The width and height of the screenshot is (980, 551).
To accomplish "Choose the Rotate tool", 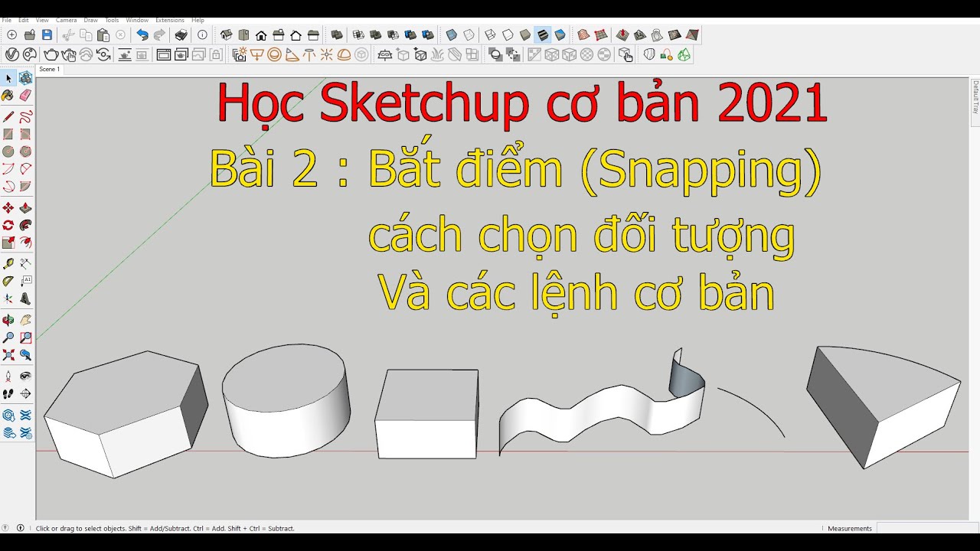I will click(8, 225).
